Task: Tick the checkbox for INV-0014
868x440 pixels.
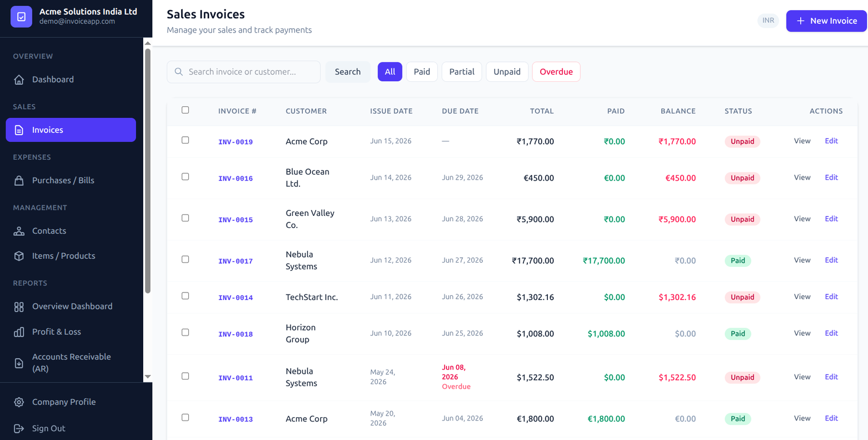Action: (x=186, y=296)
